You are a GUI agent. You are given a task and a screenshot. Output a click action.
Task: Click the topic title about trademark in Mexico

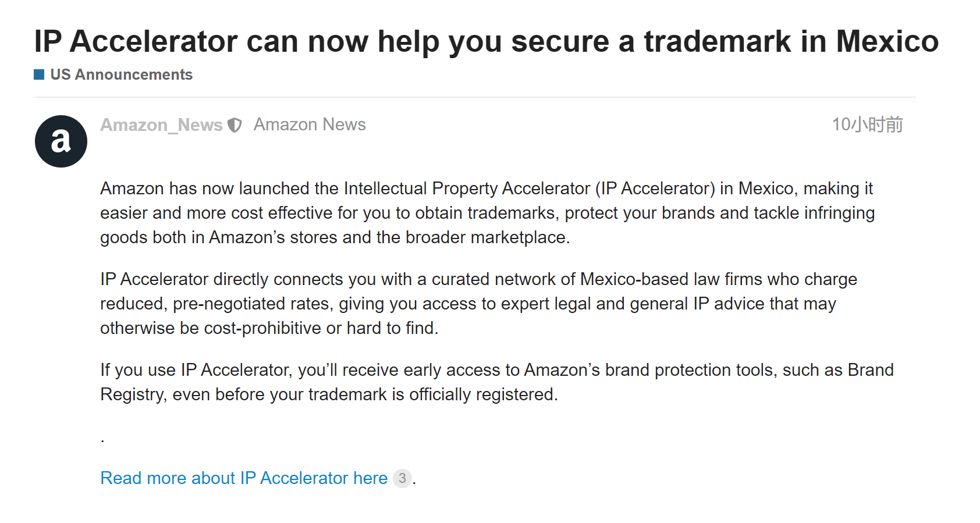(x=486, y=41)
